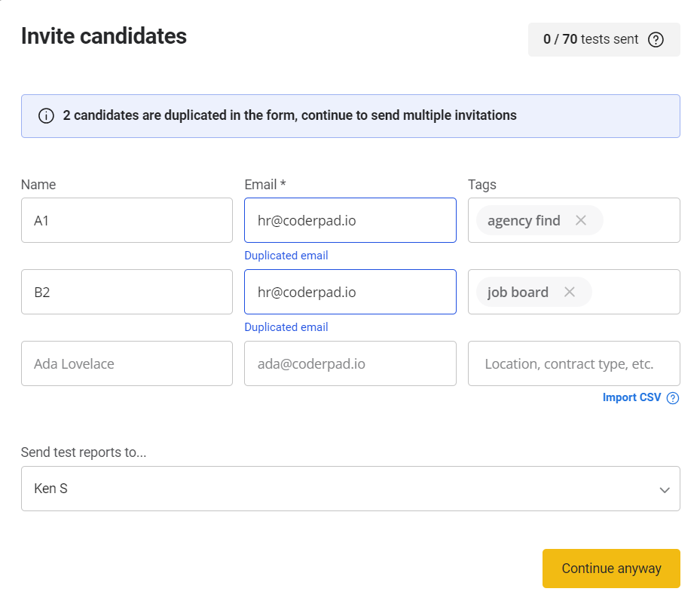The image size is (700, 610).
Task: Open the Import CSV link
Action: point(631,397)
